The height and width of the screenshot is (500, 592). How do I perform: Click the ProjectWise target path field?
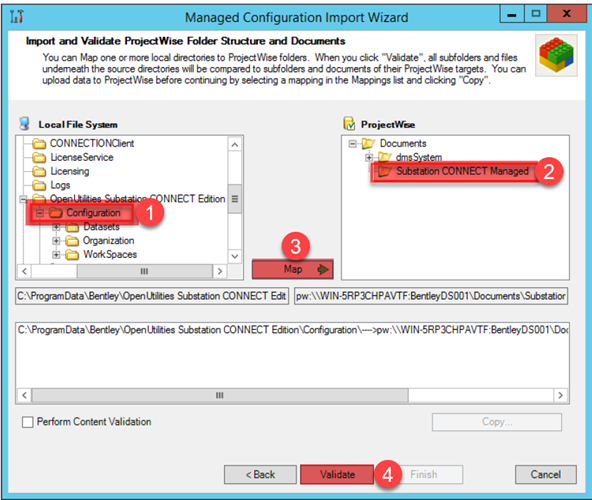click(431, 296)
